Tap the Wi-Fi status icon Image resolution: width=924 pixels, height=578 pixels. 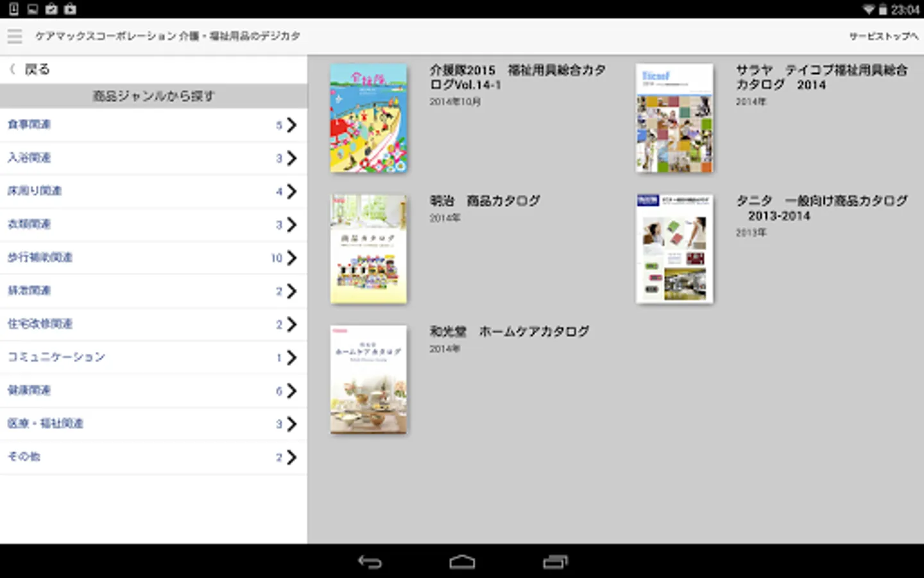tap(868, 10)
